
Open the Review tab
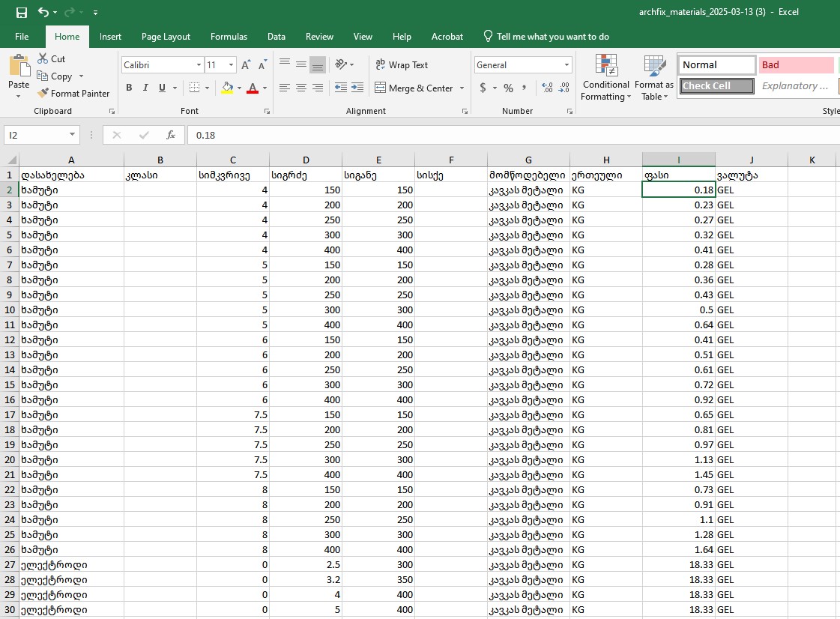coord(319,37)
